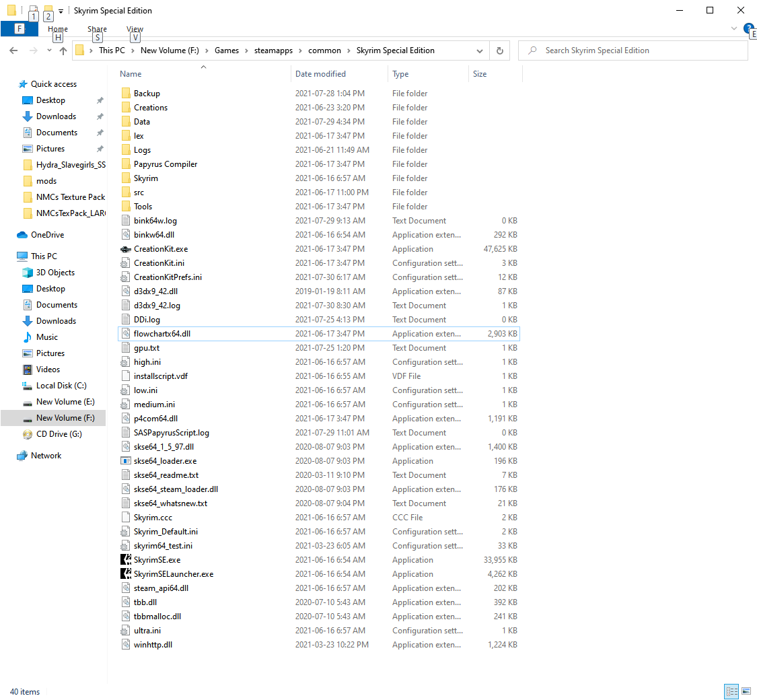Unpin Pictures from Quick access

point(100,149)
